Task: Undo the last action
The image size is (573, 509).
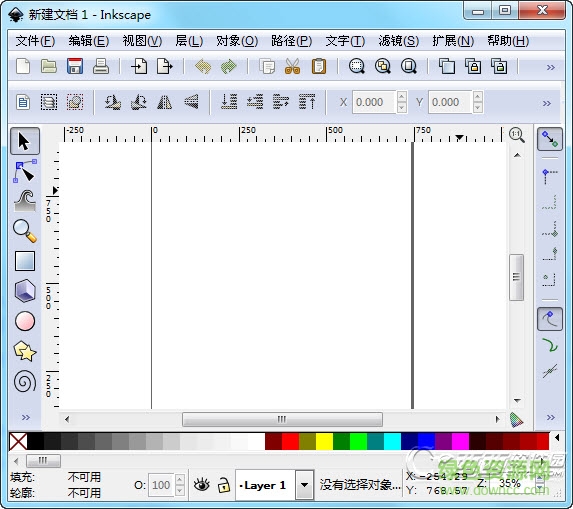Action: click(203, 67)
